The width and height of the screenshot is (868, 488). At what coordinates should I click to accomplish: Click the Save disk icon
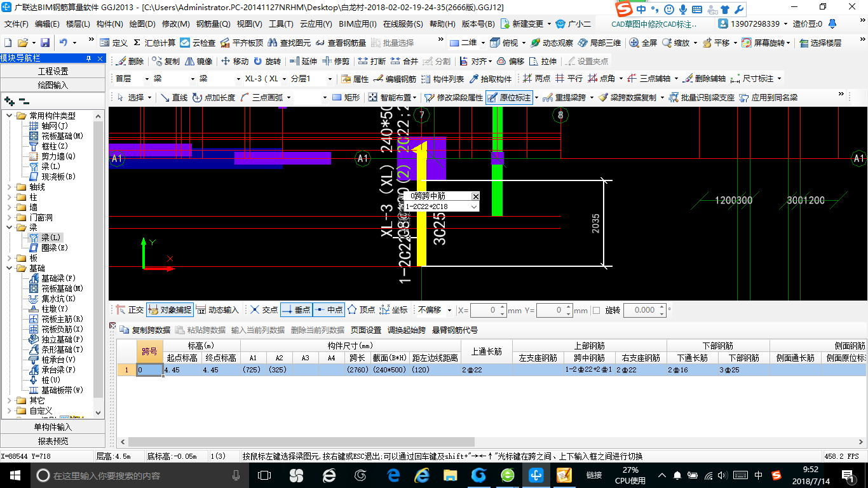45,43
